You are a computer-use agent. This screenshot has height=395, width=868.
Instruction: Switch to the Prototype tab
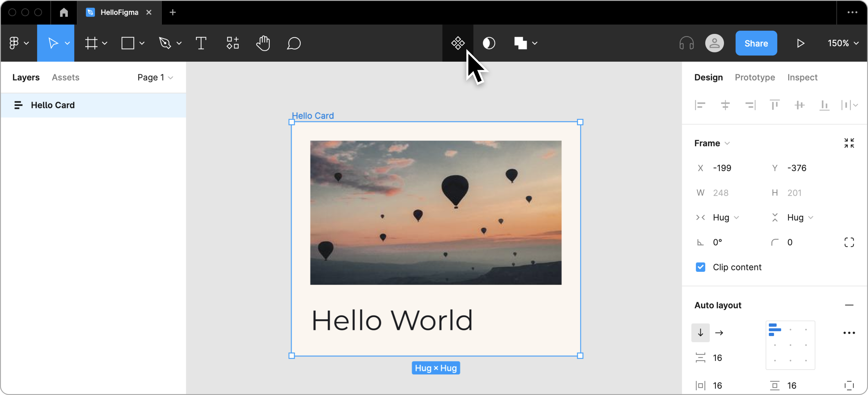click(755, 77)
